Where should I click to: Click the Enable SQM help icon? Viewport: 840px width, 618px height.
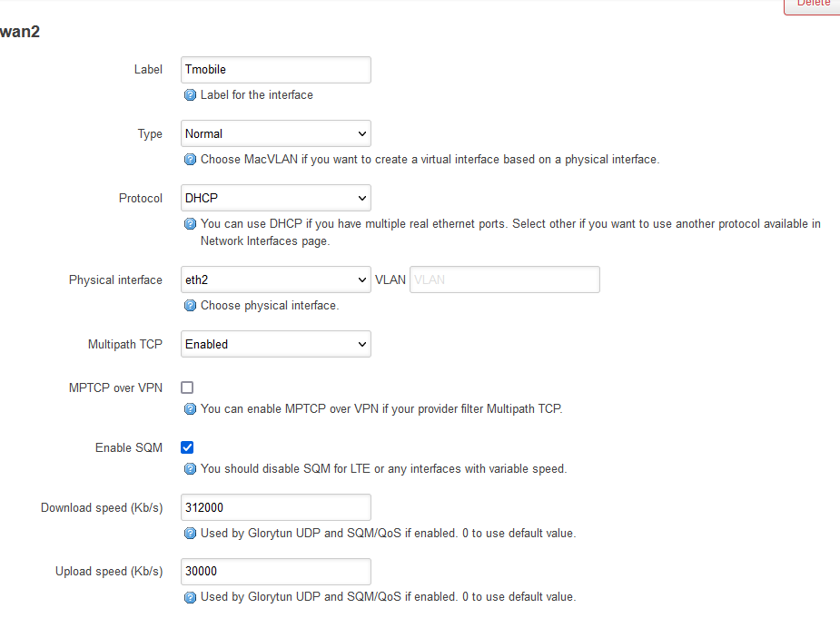[x=190, y=468]
